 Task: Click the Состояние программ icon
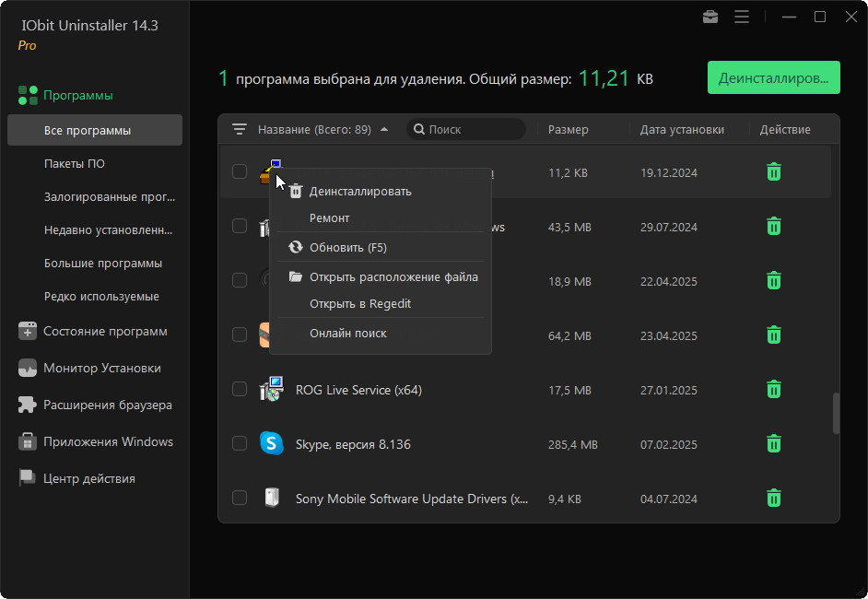click(x=27, y=331)
